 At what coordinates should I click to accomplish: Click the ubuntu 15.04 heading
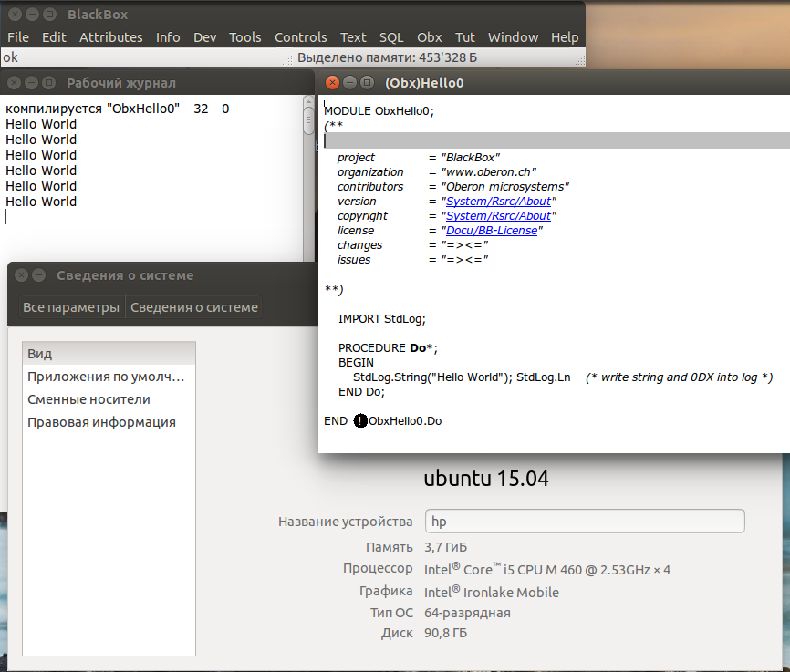(x=486, y=478)
